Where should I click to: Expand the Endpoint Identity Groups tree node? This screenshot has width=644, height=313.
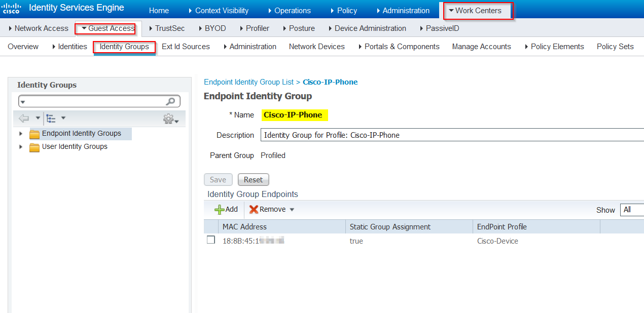click(21, 134)
